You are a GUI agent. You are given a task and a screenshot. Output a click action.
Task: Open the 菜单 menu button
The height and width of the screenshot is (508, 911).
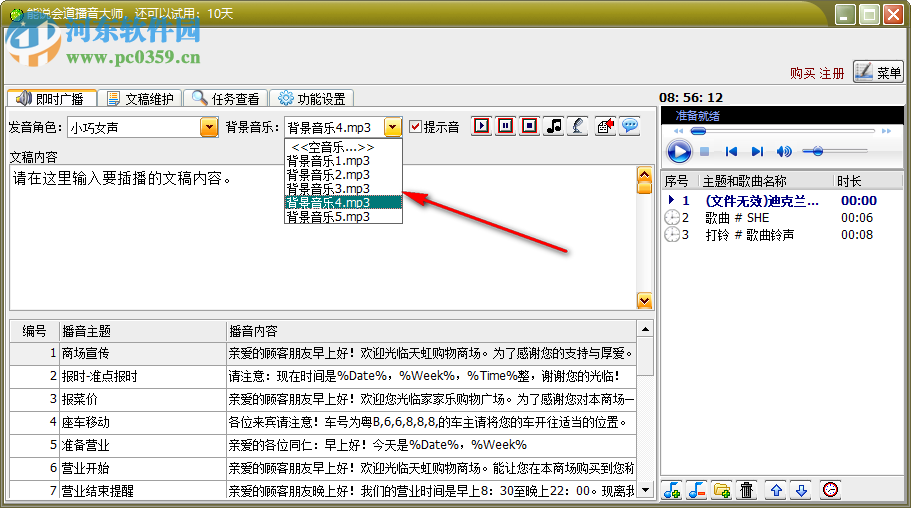878,72
